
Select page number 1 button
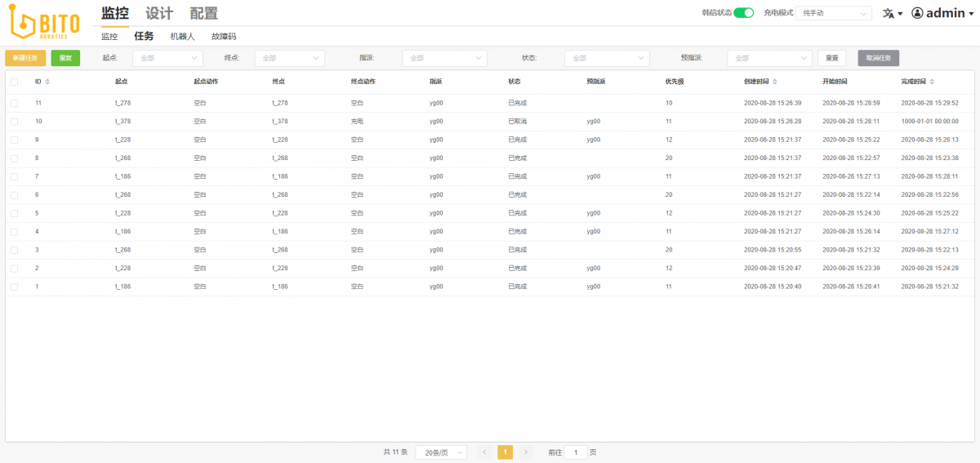506,452
